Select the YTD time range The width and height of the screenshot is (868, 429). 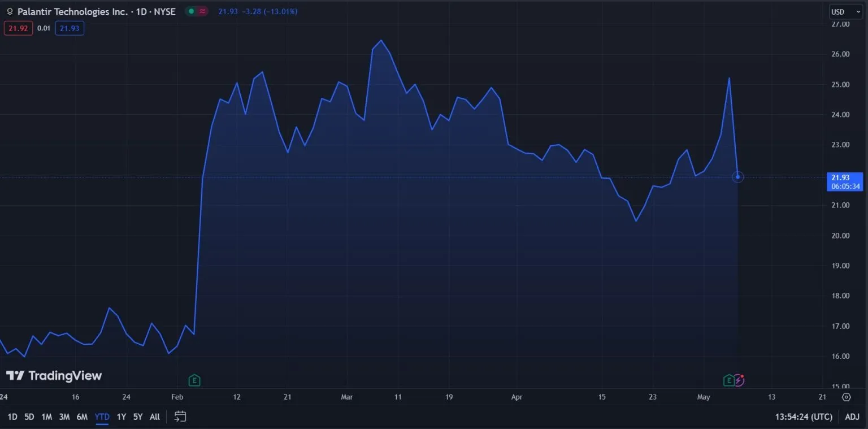point(102,417)
